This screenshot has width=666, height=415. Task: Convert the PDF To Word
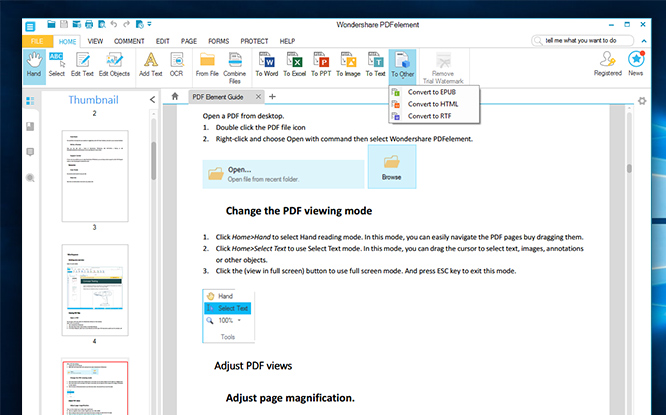[267, 65]
